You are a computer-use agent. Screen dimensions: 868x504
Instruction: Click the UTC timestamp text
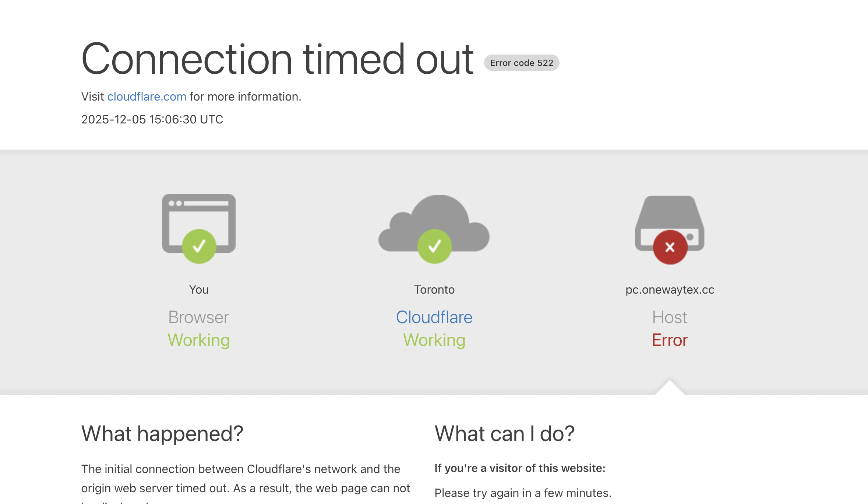click(x=152, y=119)
